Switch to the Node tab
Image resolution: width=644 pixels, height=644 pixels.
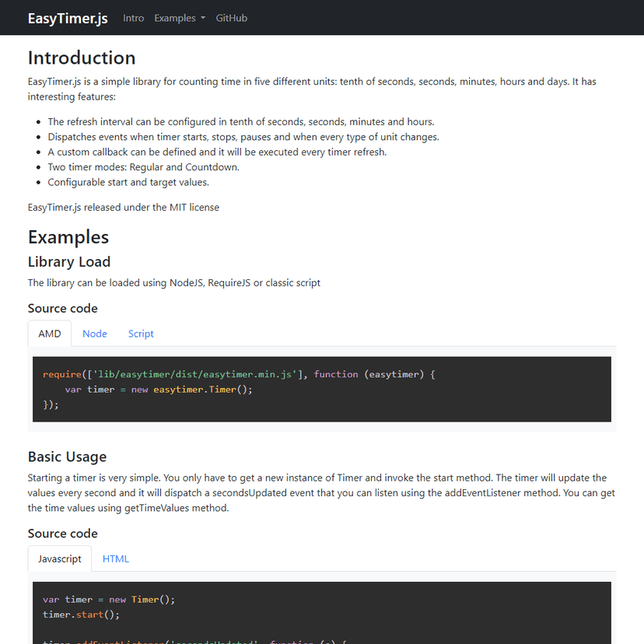pyautogui.click(x=95, y=334)
